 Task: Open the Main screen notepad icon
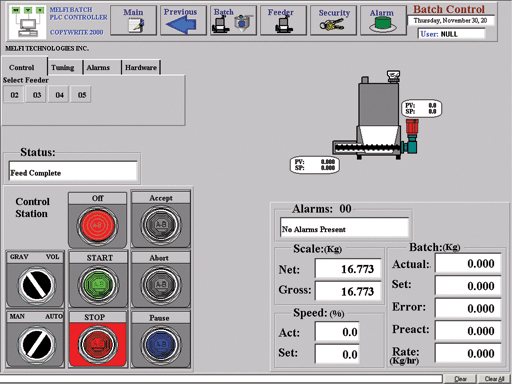pyautogui.click(x=136, y=25)
